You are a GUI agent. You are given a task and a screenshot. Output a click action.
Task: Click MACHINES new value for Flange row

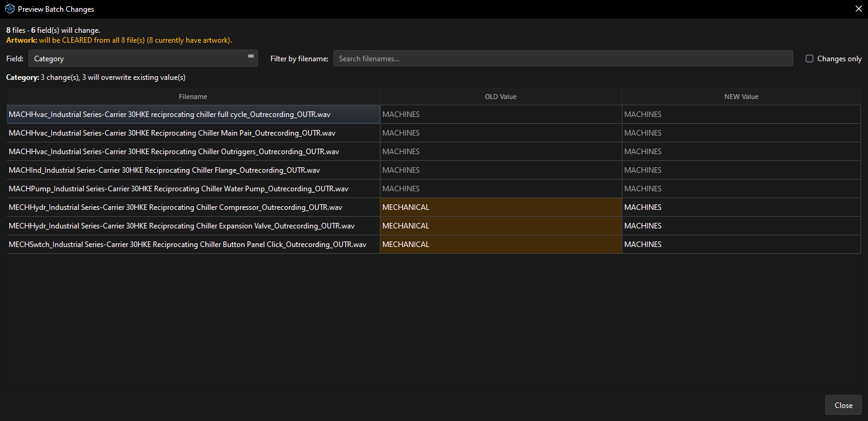(x=741, y=170)
